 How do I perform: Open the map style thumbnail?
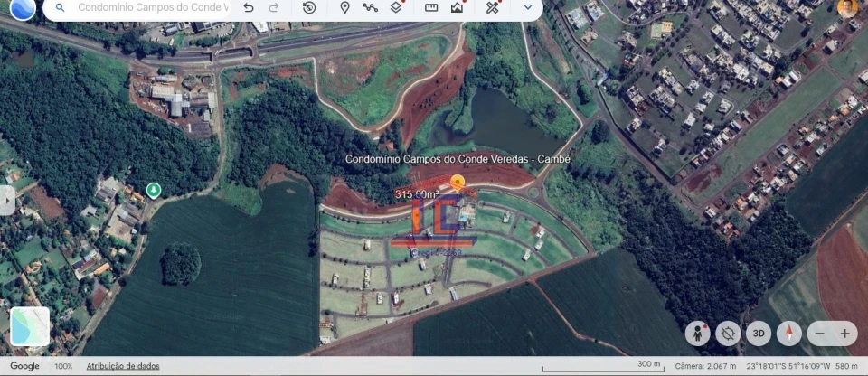pos(30,326)
